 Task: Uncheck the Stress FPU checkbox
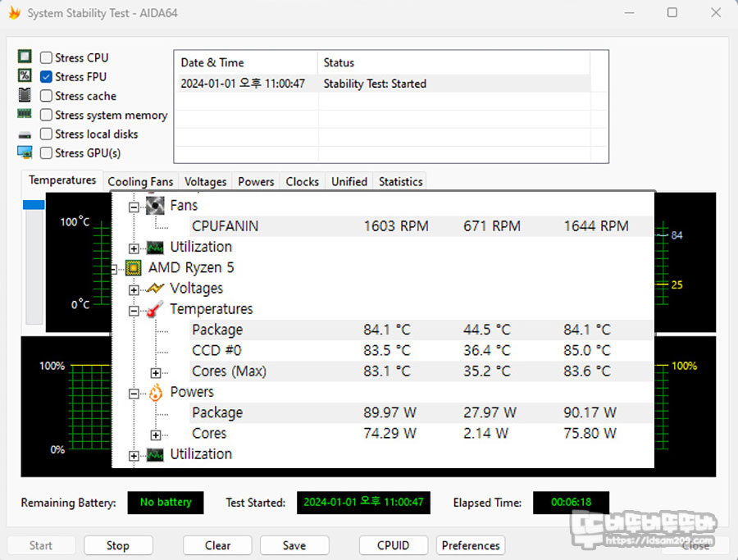(x=46, y=76)
